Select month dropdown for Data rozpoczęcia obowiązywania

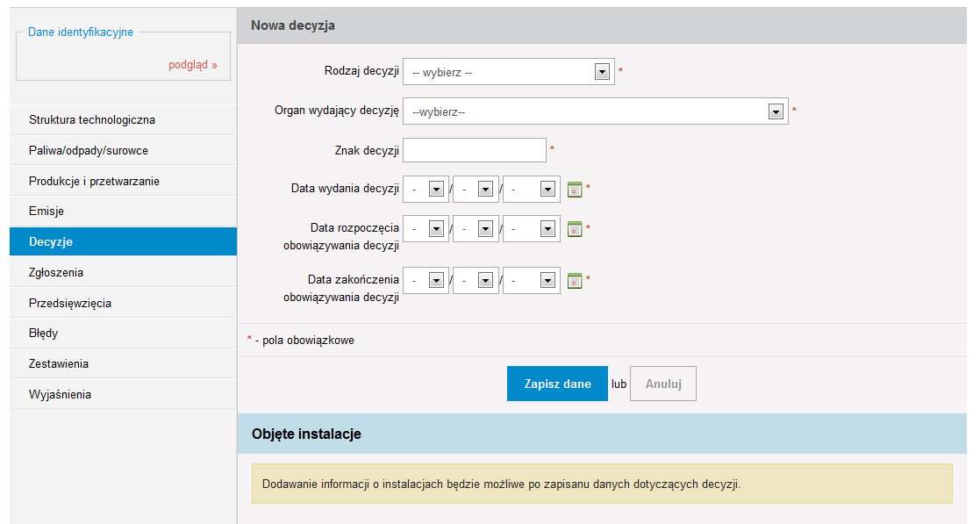pos(476,229)
